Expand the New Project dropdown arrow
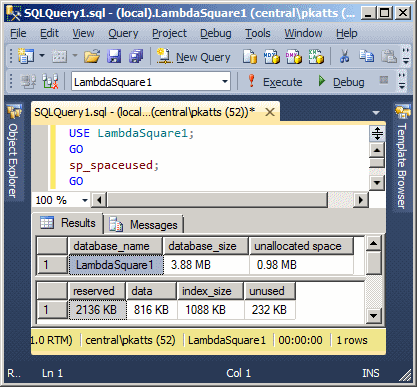This screenshot has width=417, height=387. 42,55
